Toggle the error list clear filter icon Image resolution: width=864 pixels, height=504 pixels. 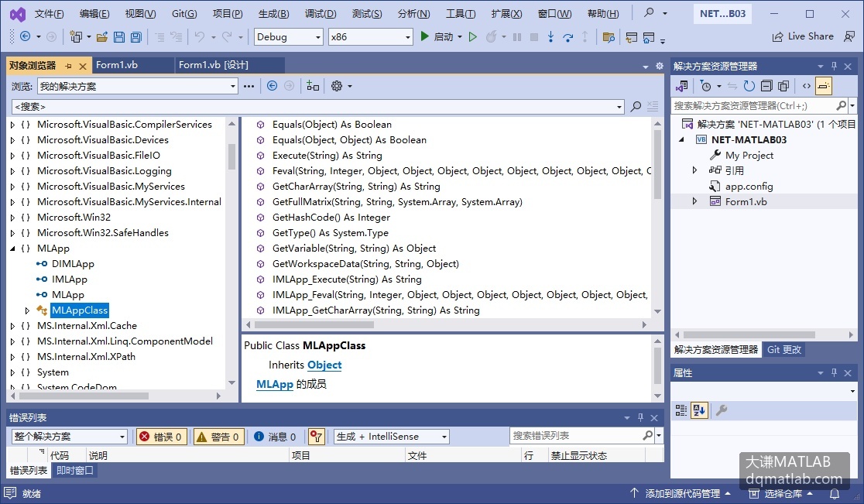316,436
